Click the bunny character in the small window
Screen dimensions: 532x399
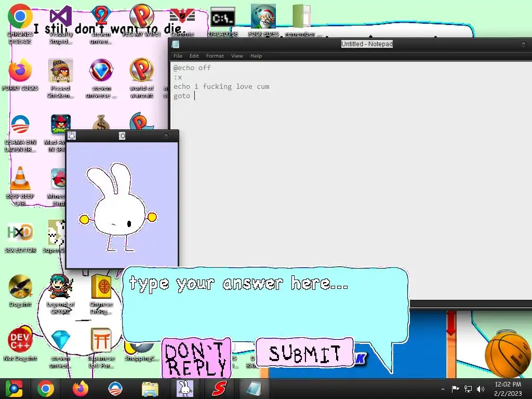[118, 207]
